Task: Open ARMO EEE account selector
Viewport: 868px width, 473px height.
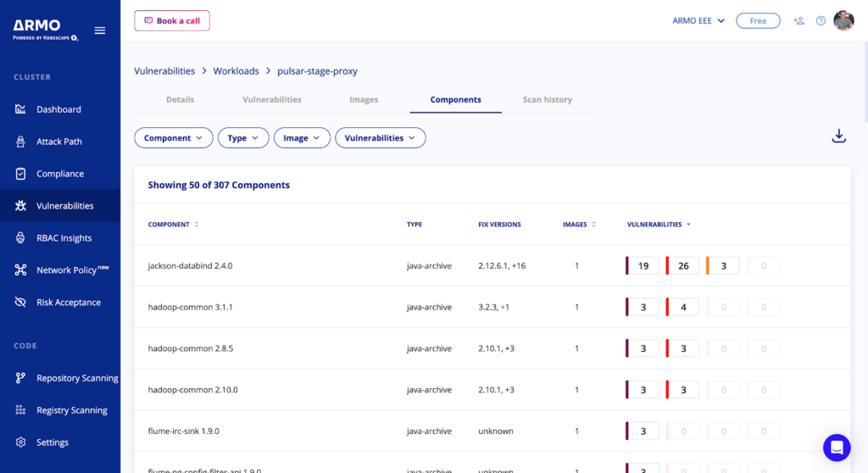Action: coord(698,21)
